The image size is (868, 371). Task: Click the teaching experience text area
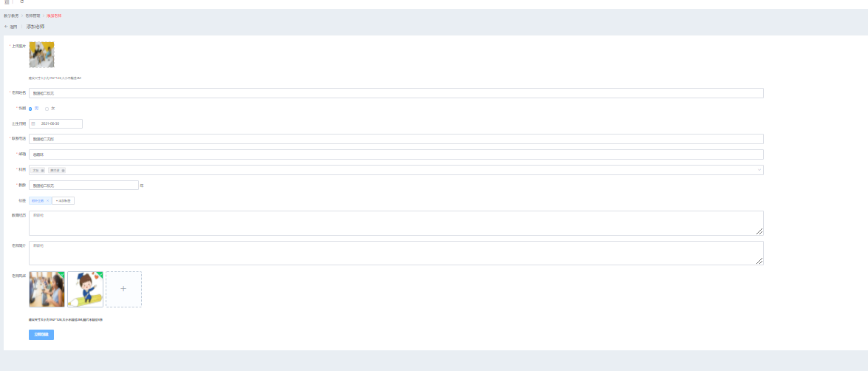click(x=397, y=223)
